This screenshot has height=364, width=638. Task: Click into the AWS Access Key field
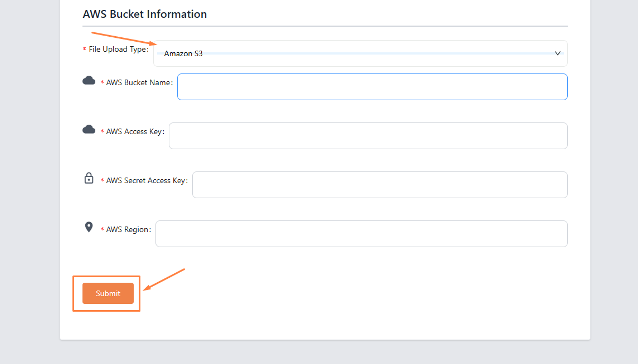pos(368,136)
